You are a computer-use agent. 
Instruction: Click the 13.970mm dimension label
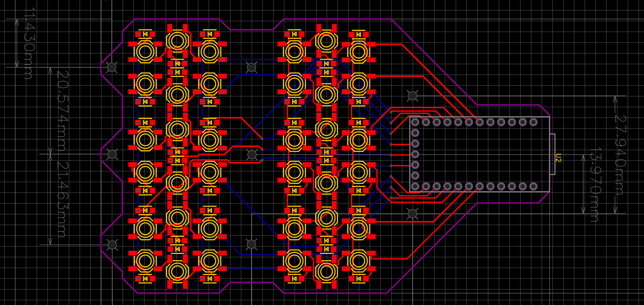pyautogui.click(x=595, y=184)
